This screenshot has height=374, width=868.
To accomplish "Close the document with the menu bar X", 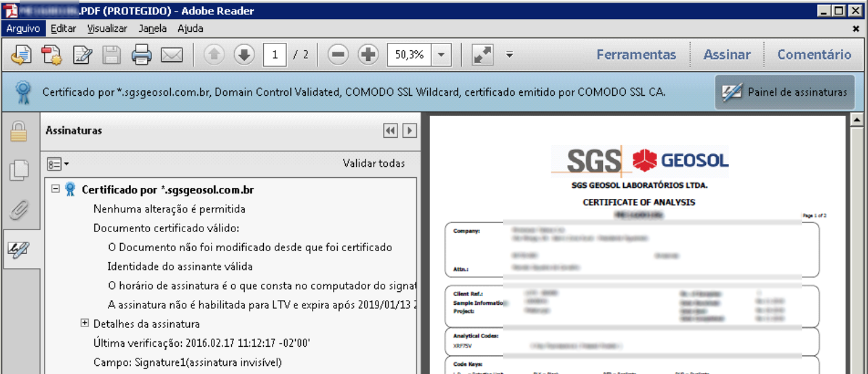I will coord(856,29).
